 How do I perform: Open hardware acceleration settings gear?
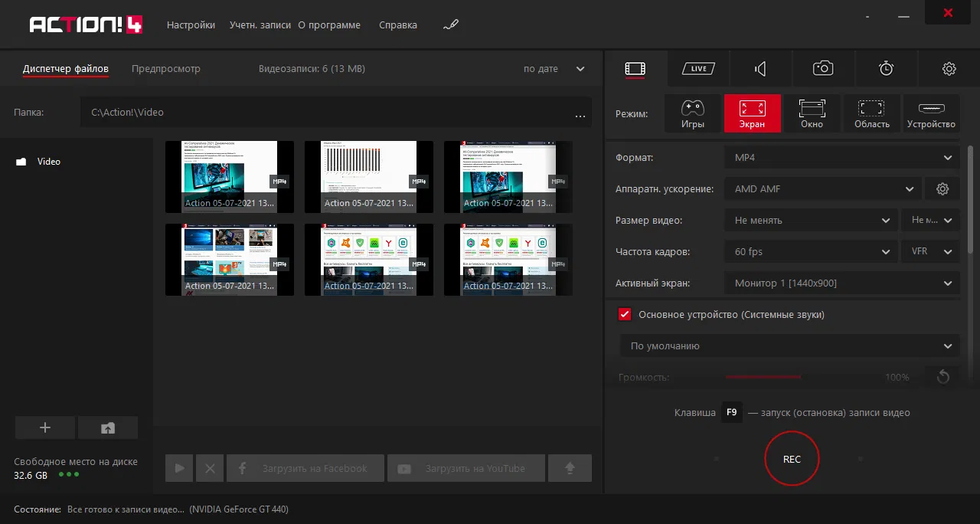tap(942, 189)
